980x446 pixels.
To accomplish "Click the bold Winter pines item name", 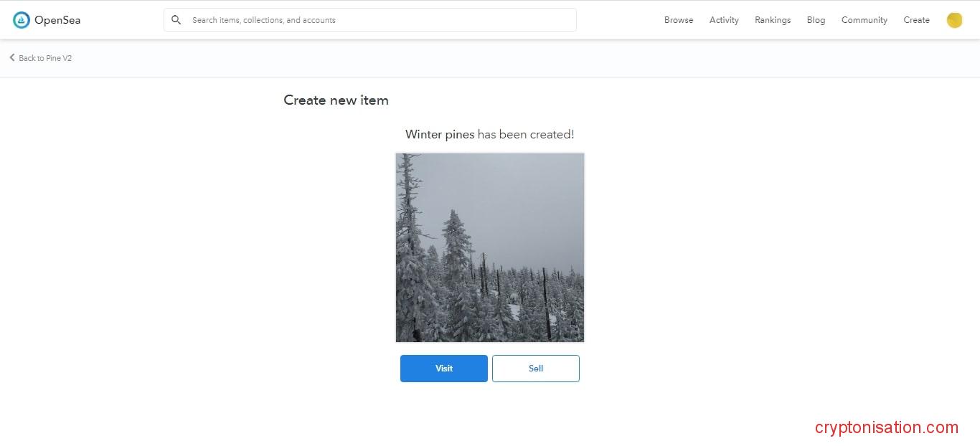I will (440, 134).
